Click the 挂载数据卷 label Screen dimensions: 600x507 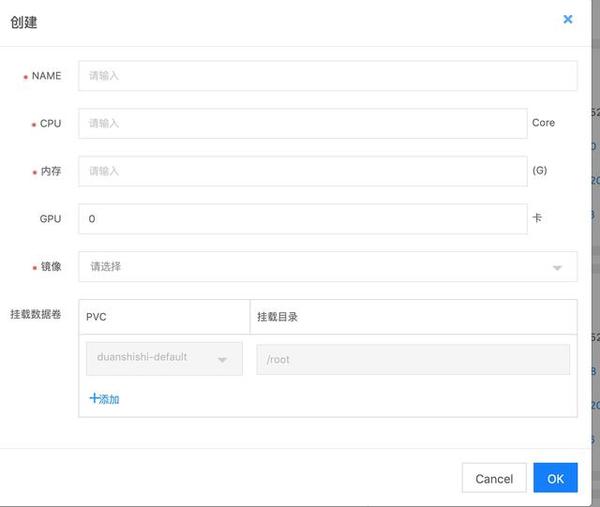pos(36,314)
